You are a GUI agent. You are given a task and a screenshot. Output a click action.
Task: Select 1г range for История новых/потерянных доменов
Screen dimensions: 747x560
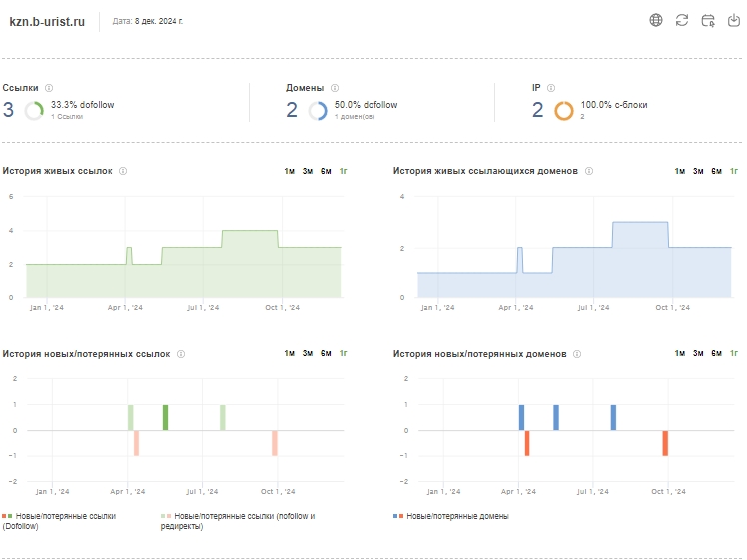(734, 353)
